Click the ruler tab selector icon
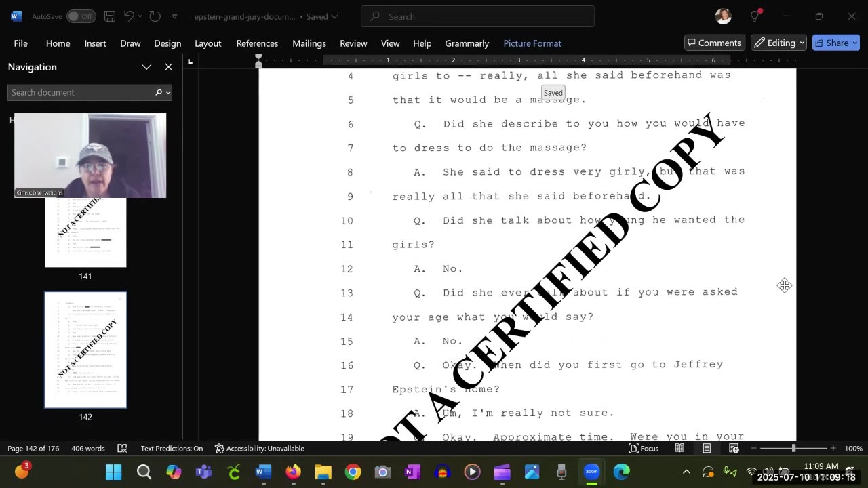 pyautogui.click(x=190, y=62)
